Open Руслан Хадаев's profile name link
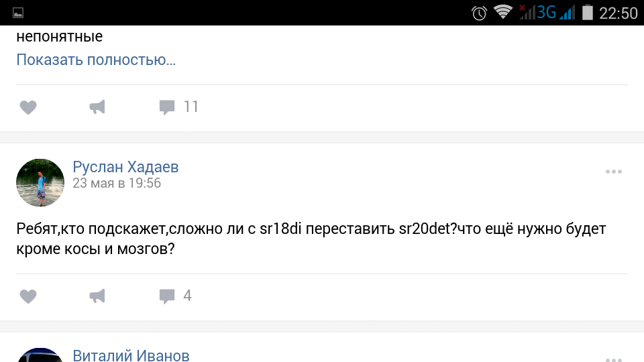644x362 pixels. pos(125,167)
